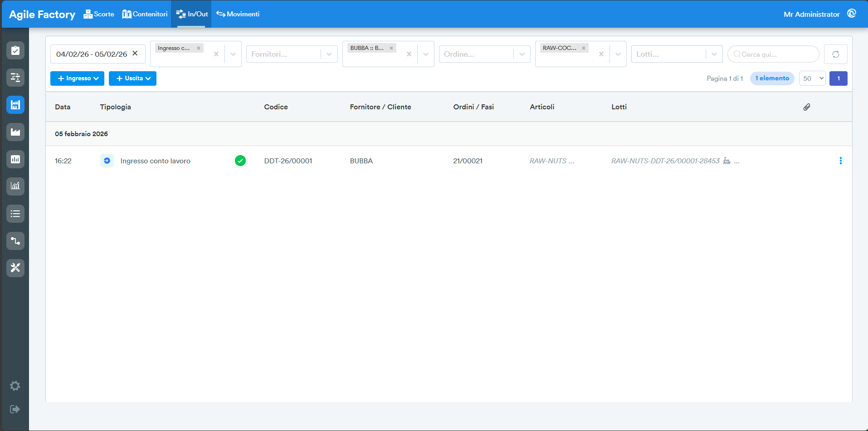Select the In/Out tab
Image resolution: width=868 pixels, height=431 pixels.
[191, 14]
